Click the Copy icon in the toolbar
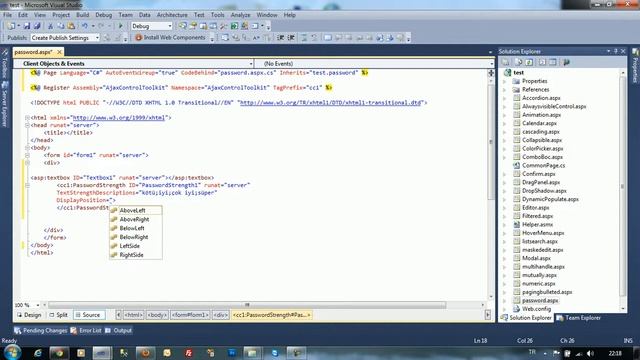This screenshot has height=360, width=640. click(61, 26)
